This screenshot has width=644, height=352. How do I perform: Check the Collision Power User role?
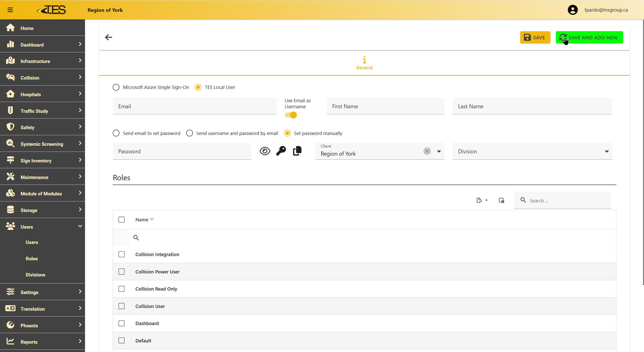(x=122, y=272)
